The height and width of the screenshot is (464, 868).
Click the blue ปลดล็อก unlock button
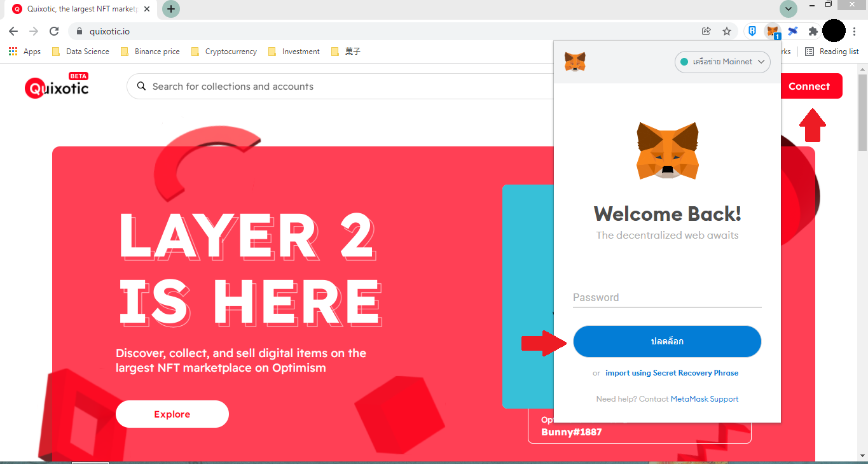[667, 342]
